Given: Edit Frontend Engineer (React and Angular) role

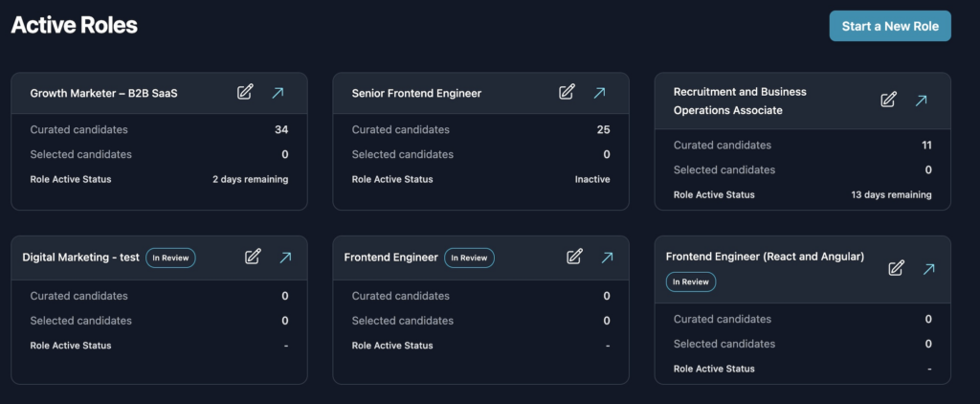Looking at the screenshot, I should coord(896,268).
